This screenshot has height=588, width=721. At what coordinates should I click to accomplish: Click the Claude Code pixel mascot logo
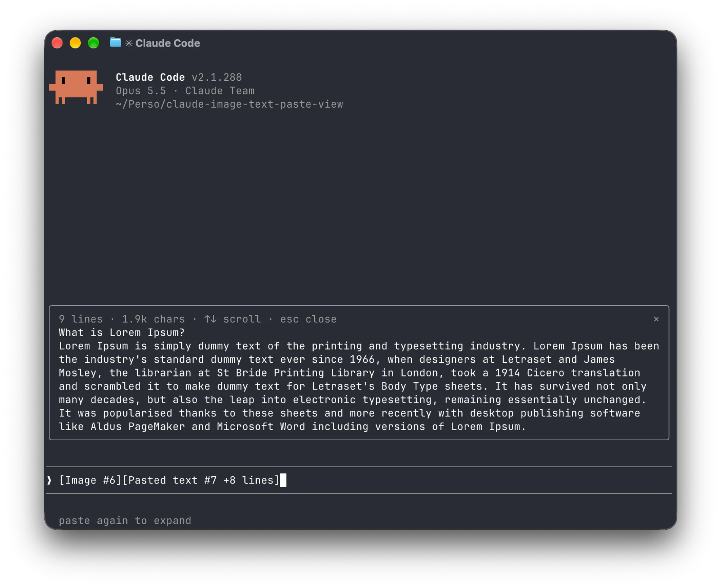point(76,87)
